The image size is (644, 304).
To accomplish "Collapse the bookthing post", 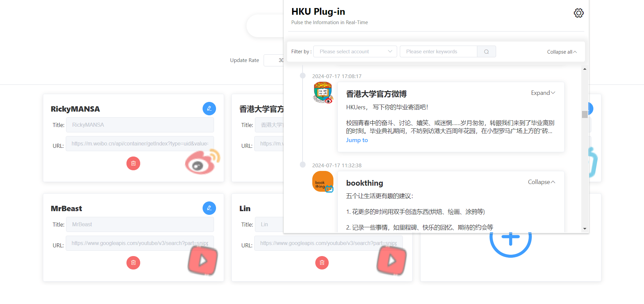I will point(542,182).
